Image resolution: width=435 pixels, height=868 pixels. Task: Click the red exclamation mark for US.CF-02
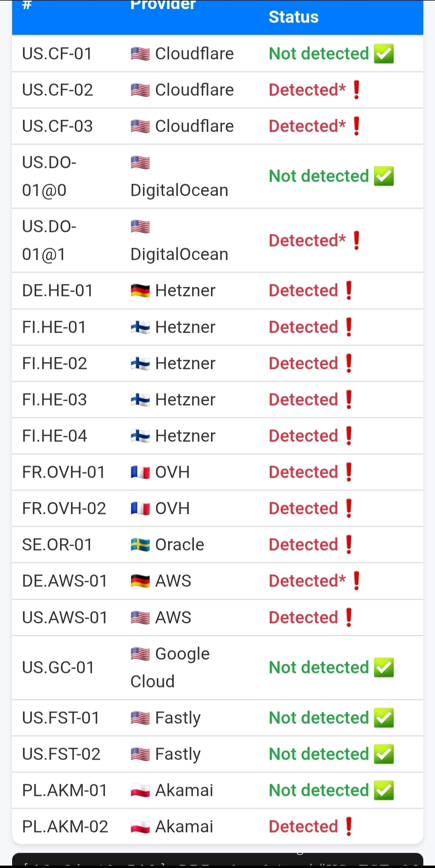click(x=356, y=90)
